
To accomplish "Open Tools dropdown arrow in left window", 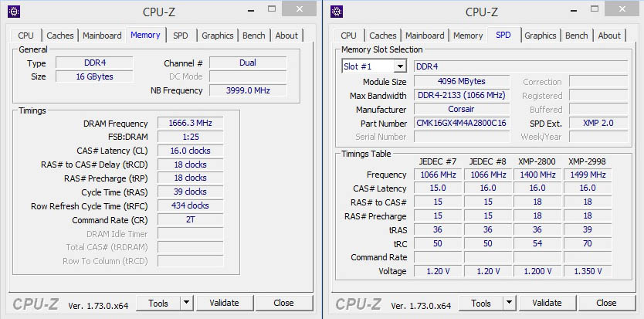I will [187, 304].
